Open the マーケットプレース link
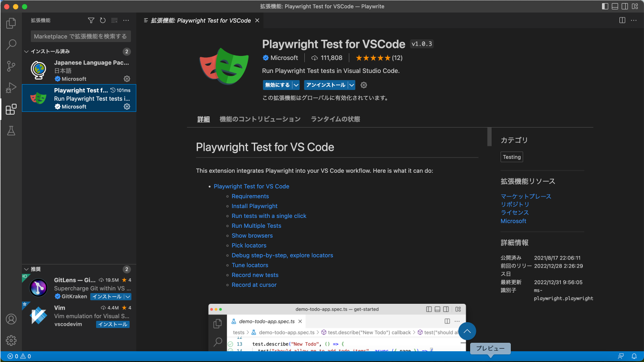The height and width of the screenshot is (362, 644). [526, 196]
